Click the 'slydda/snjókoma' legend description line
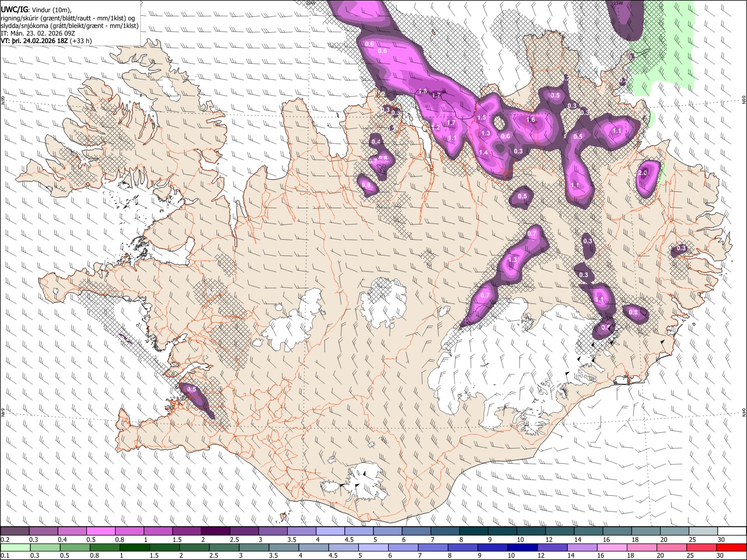 (x=69, y=25)
